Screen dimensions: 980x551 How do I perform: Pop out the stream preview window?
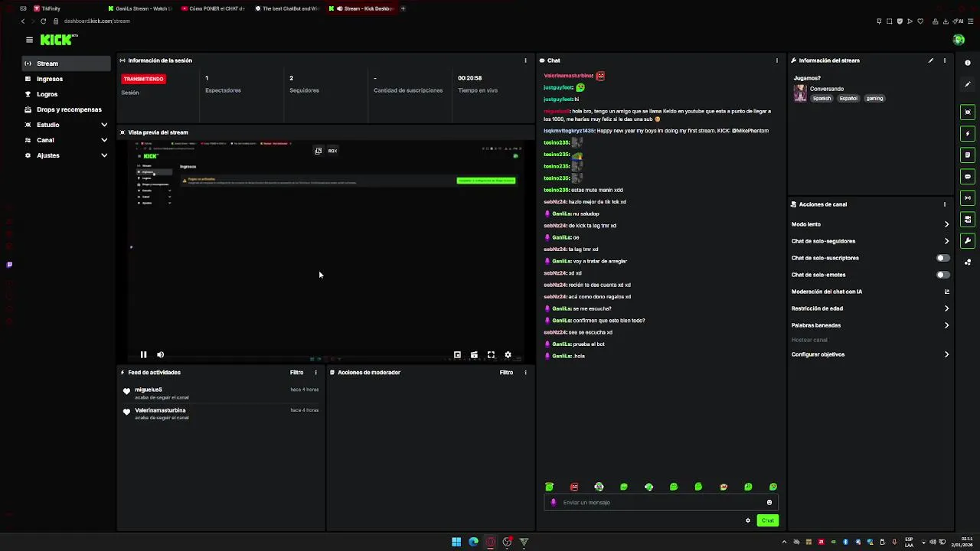[318, 151]
